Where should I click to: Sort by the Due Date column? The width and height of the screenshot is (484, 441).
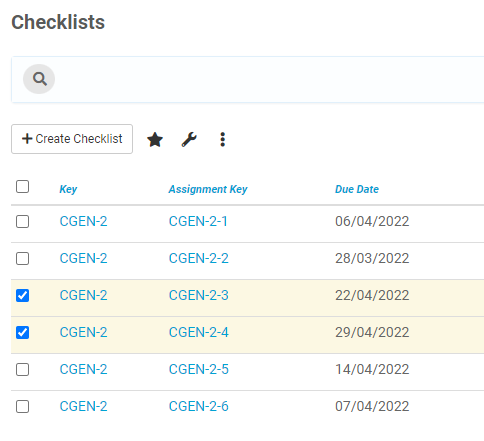pos(357,189)
